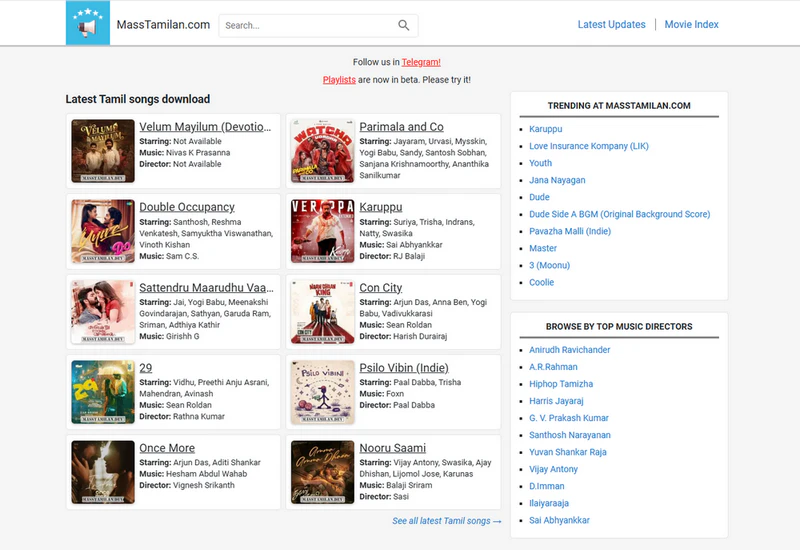Open Dude in the trending list
Viewport: 800px width, 550px height.
point(539,197)
